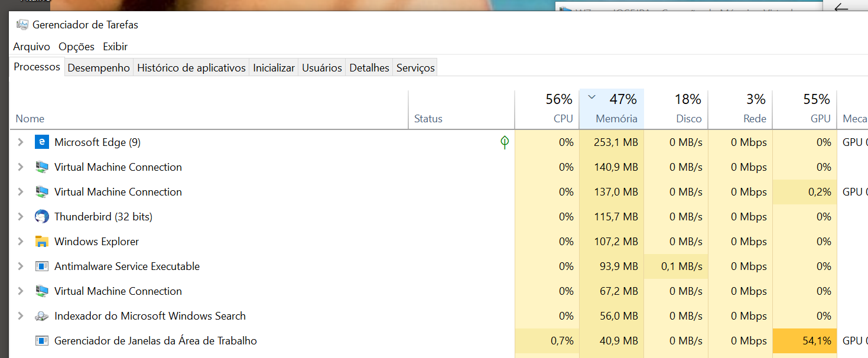The height and width of the screenshot is (358, 868).
Task: Select the Microsoft Edge (9) row name
Action: [x=97, y=142]
